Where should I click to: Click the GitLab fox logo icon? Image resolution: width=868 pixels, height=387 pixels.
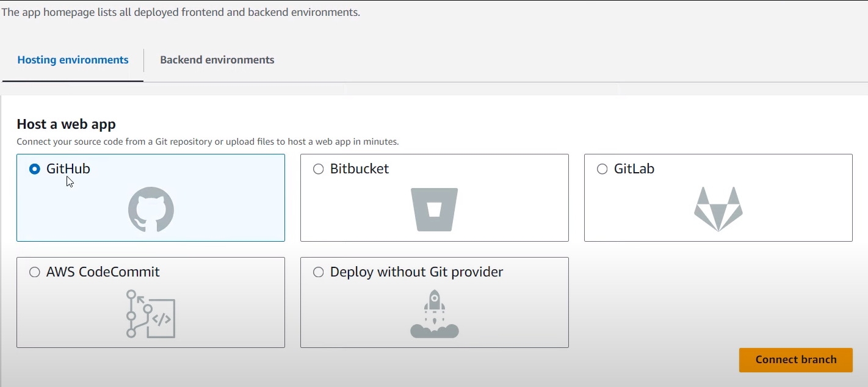[x=718, y=209]
